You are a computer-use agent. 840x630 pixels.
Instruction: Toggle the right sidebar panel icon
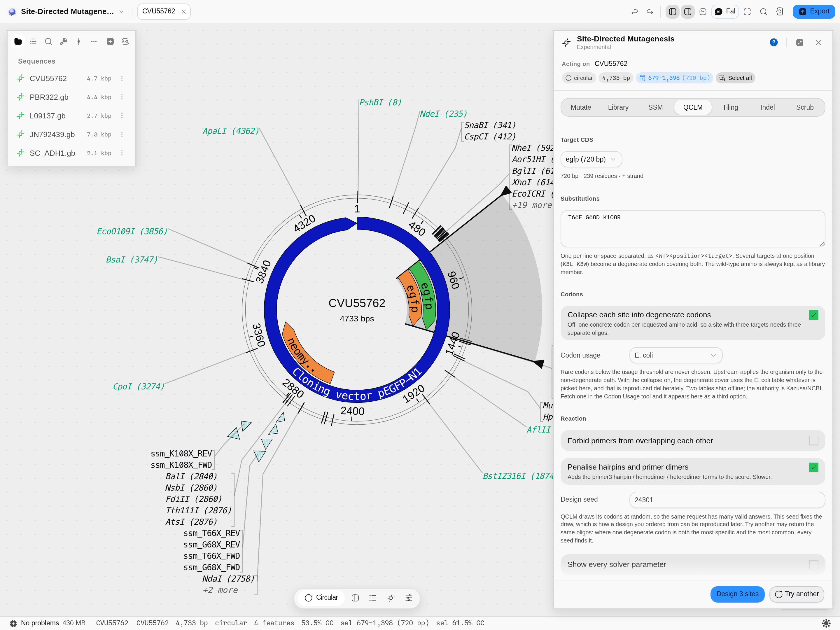[687, 11]
